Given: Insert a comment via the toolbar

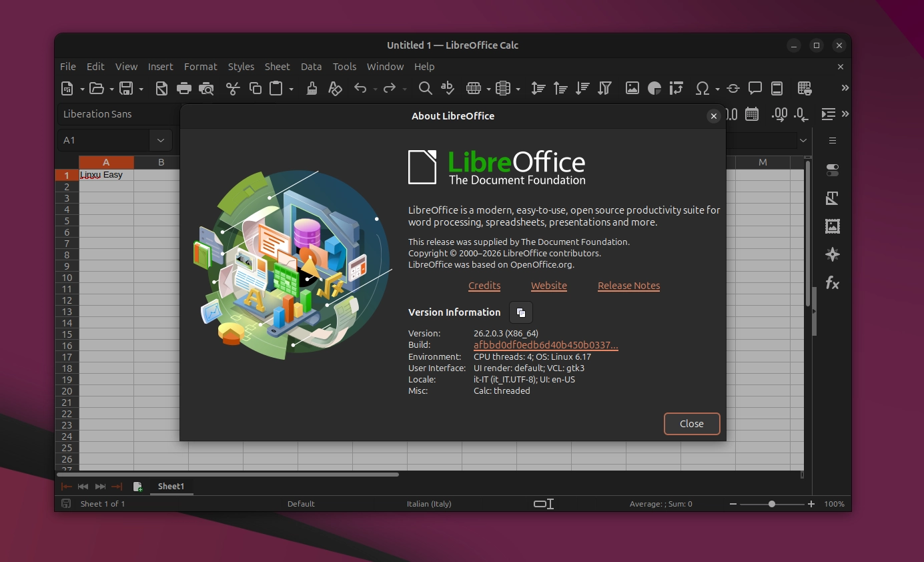Looking at the screenshot, I should point(755,88).
